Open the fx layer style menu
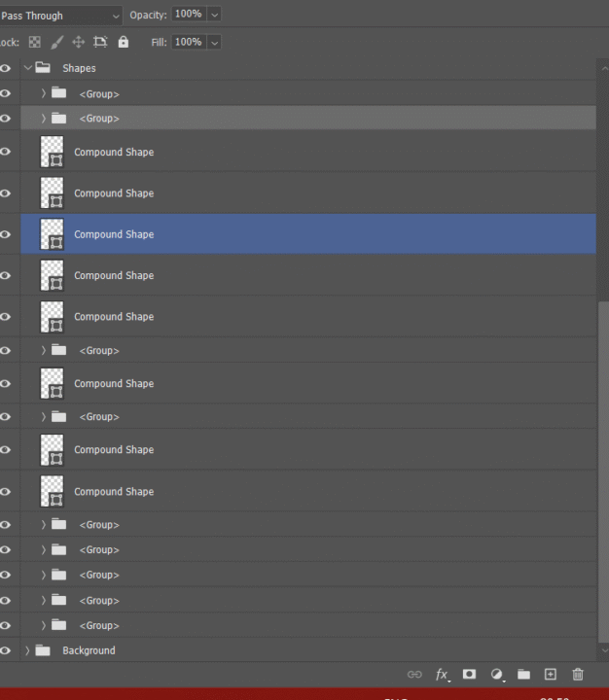This screenshot has height=700, width=609. tap(443, 674)
